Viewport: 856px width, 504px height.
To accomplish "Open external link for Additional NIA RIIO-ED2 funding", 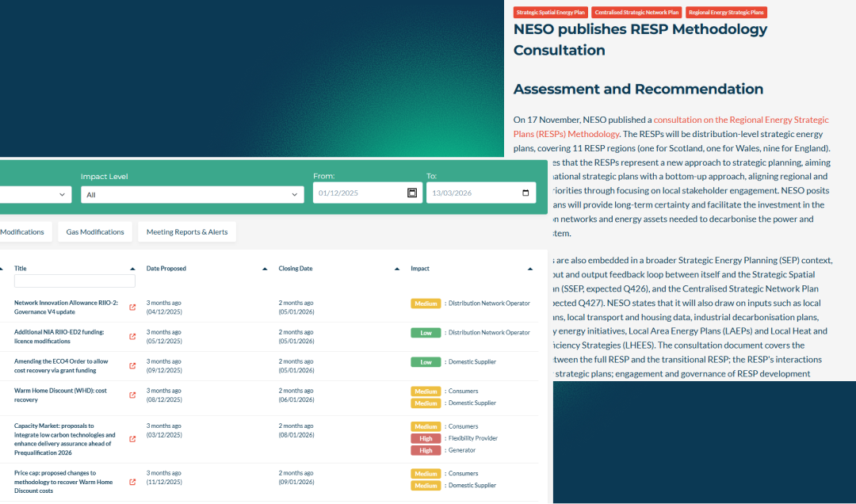I will (132, 336).
